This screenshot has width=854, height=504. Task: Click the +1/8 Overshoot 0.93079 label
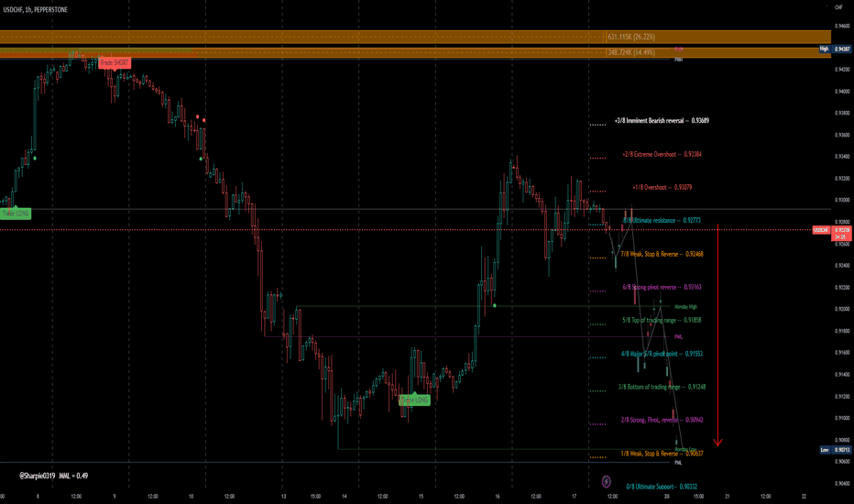pos(662,188)
